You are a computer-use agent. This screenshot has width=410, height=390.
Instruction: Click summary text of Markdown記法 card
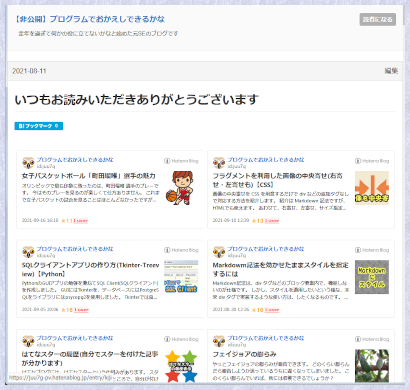point(281,290)
